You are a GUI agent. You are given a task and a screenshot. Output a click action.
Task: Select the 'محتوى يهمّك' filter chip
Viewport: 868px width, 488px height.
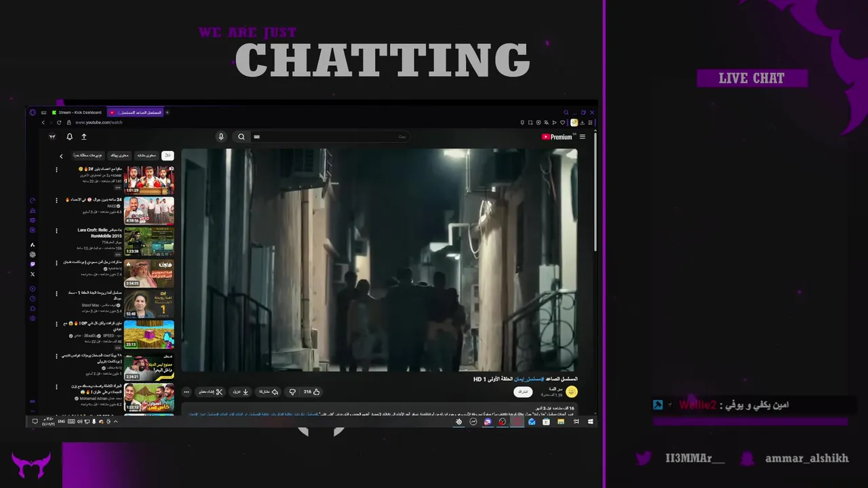[x=119, y=155]
